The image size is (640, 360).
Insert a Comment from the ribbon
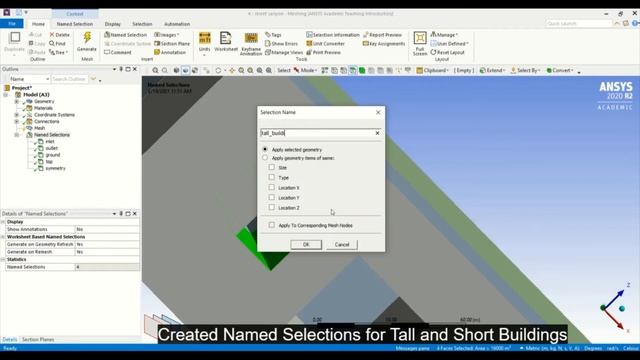tap(118, 52)
